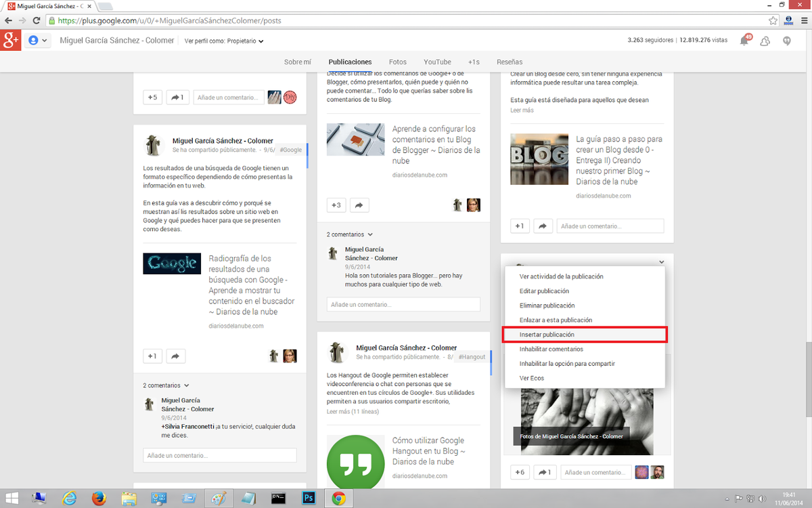Share the Radiografía Google post
812x508 pixels.
pos(175,356)
